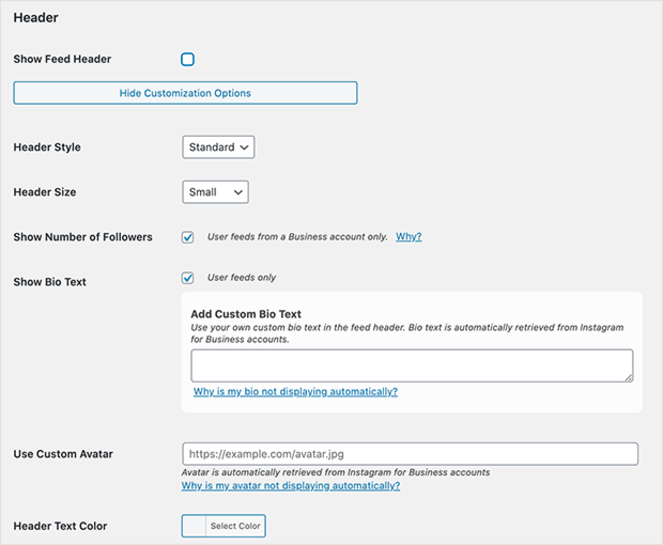Open the Header Size dropdown showing Small
Screen dimensions: 663x545
coord(216,192)
